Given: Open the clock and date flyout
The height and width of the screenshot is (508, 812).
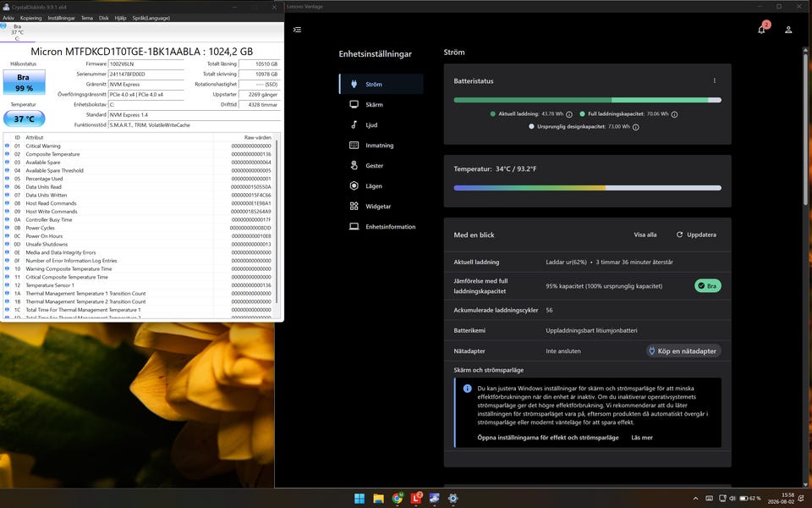Looking at the screenshot, I should click(x=781, y=498).
